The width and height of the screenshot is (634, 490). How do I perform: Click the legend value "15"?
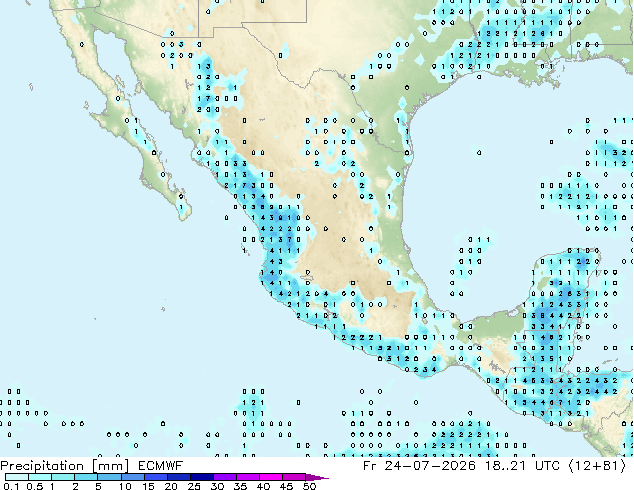(x=148, y=486)
